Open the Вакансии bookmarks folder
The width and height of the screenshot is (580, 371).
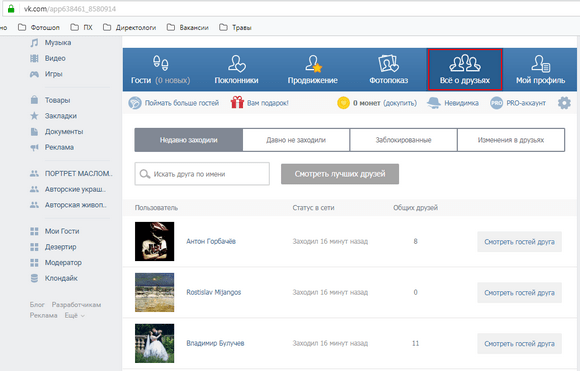pos(188,27)
